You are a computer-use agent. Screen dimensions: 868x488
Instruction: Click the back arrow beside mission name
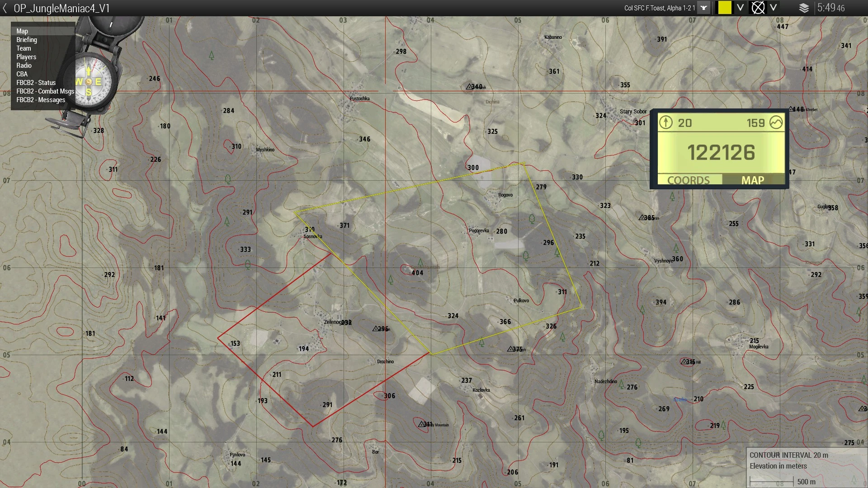[5, 8]
